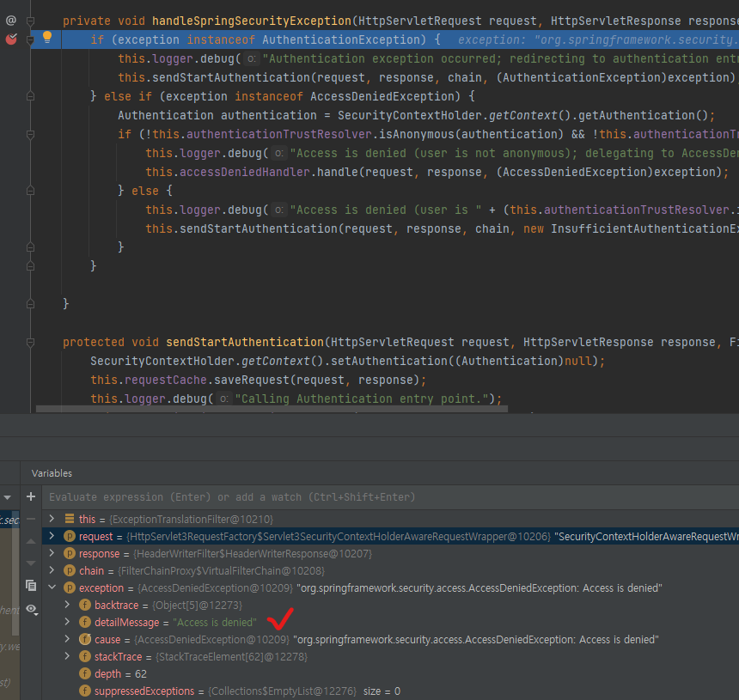Select the Variables tab

pos(52,473)
